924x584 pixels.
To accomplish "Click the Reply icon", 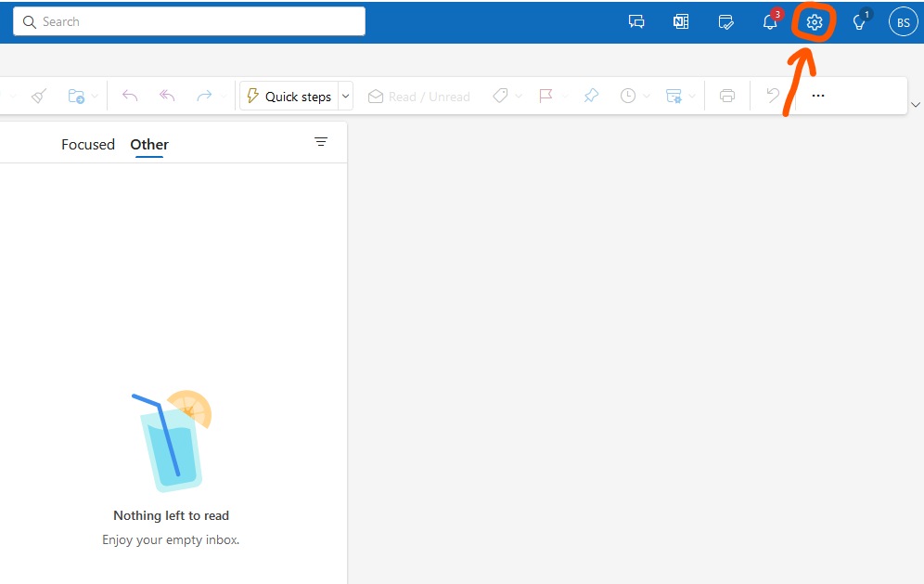I will pos(130,96).
